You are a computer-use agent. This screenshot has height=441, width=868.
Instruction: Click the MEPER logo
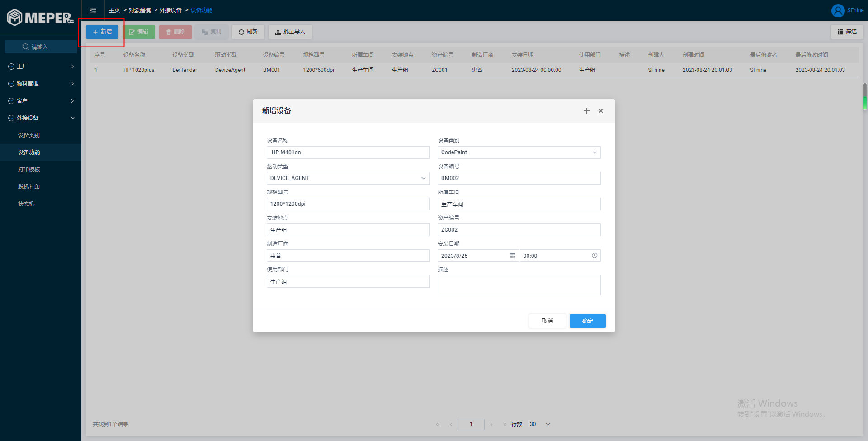[40, 18]
